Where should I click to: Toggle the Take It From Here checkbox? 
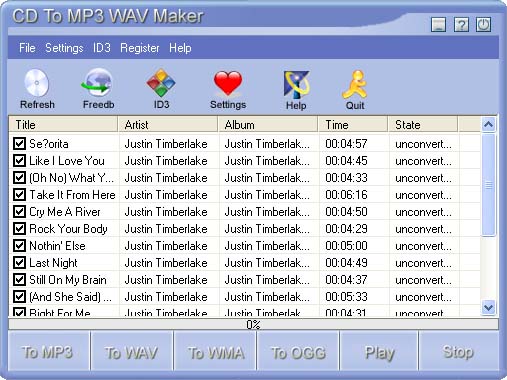pos(19,195)
